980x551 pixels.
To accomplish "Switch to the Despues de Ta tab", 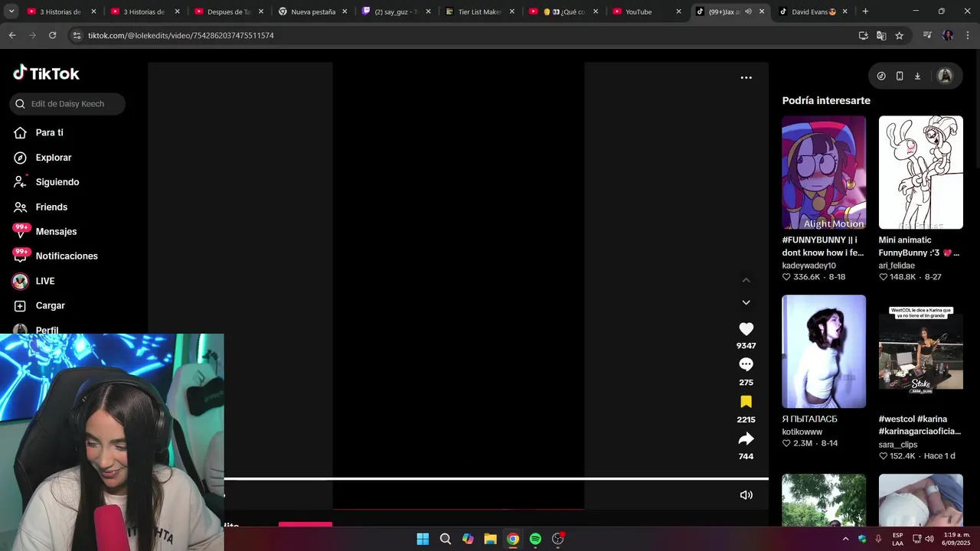I will point(230,11).
